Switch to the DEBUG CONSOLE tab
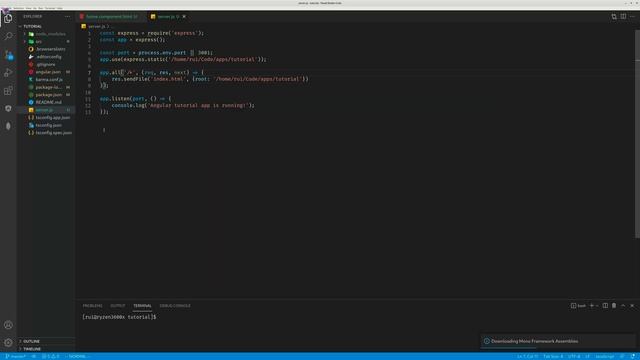 click(175, 306)
